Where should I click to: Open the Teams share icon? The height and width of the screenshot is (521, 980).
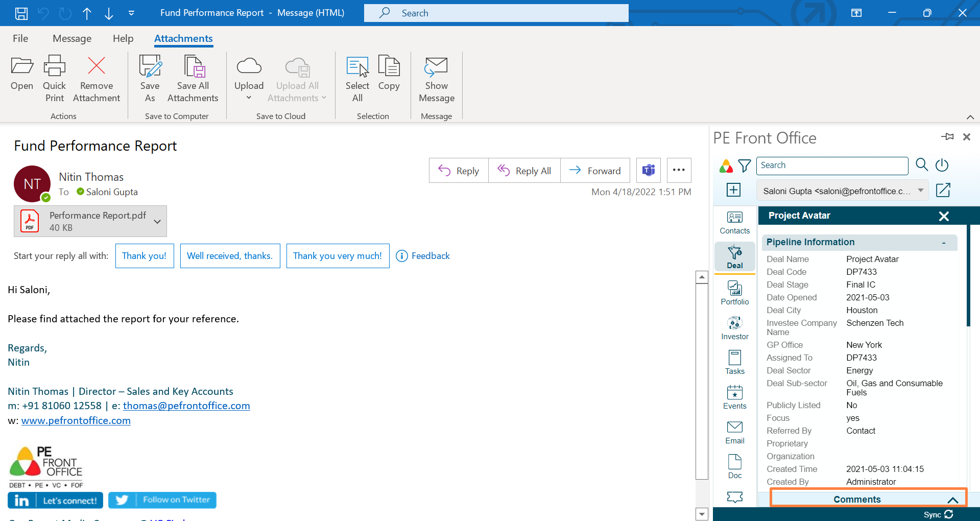[648, 170]
